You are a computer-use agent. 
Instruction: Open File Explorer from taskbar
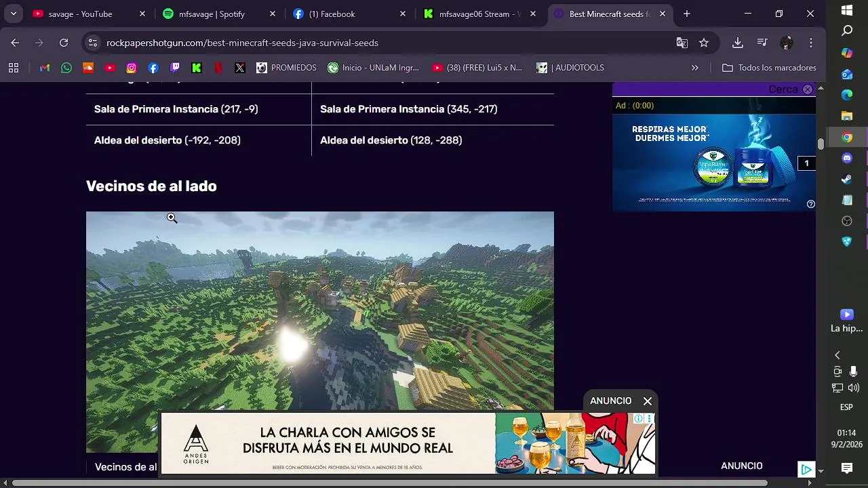click(847, 116)
